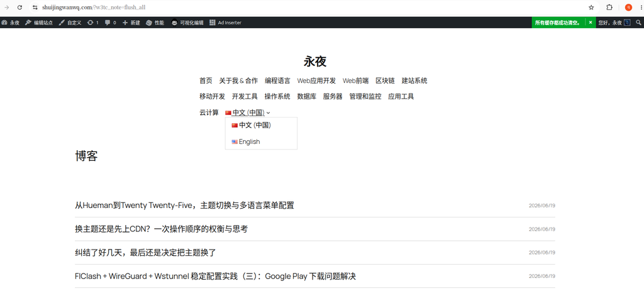This screenshot has height=291, width=644.
Task: Open the 管理和监控 menu item
Action: (x=365, y=96)
